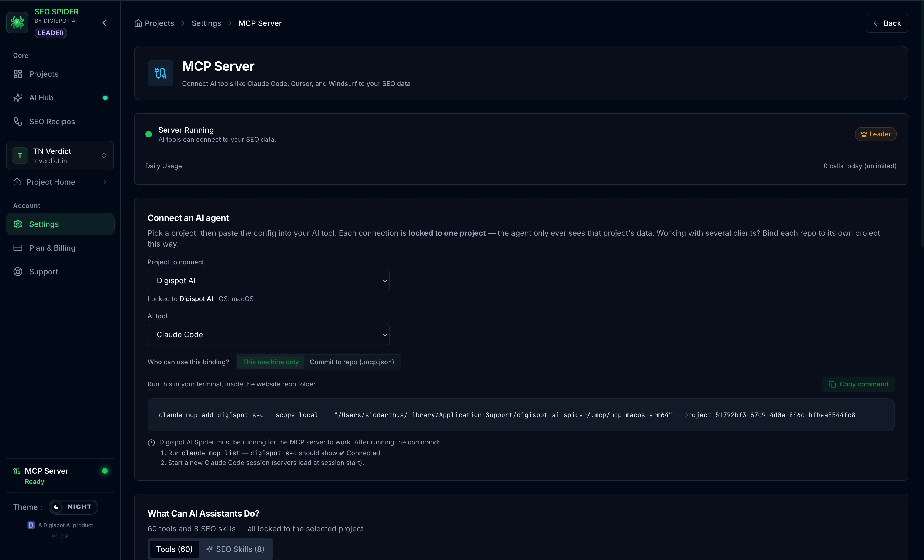
Task: Click the MCP Server header icon tile
Action: pos(160,73)
